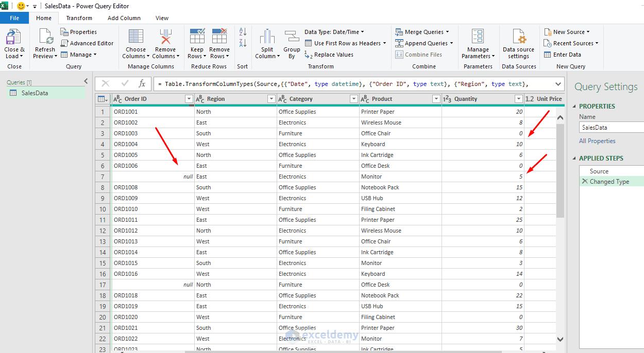Open the Recent Sources dropdown

(x=571, y=43)
